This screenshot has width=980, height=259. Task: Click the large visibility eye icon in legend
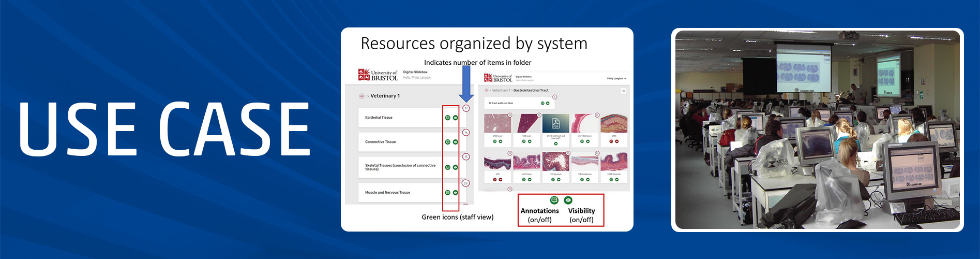click(x=568, y=200)
